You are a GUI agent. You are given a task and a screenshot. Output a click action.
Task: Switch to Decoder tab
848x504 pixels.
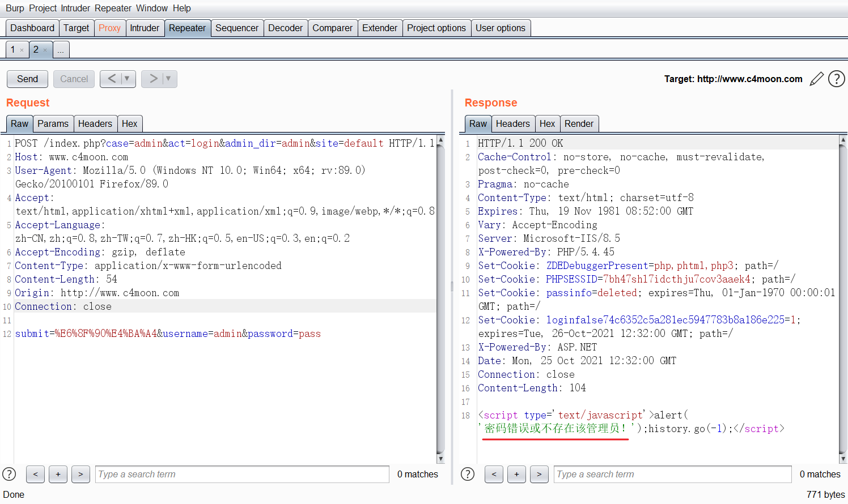pos(286,28)
